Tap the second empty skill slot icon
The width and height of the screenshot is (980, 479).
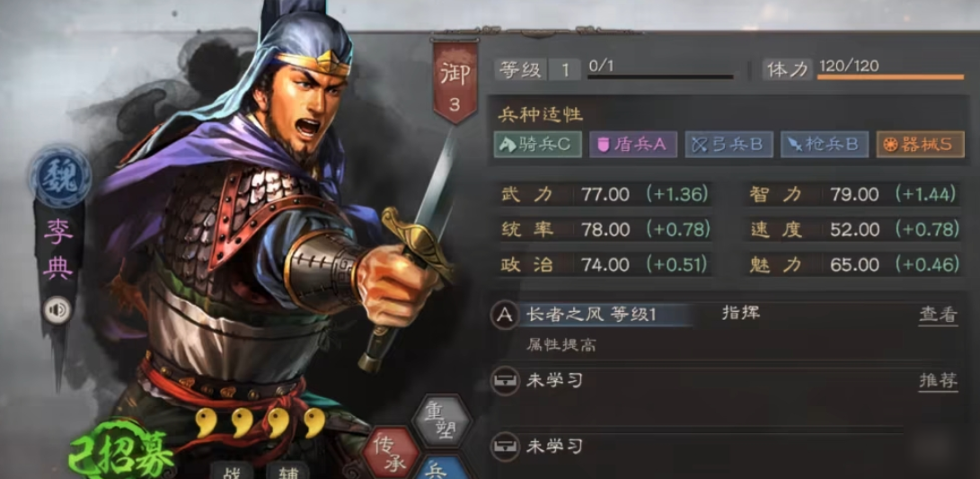[504, 446]
